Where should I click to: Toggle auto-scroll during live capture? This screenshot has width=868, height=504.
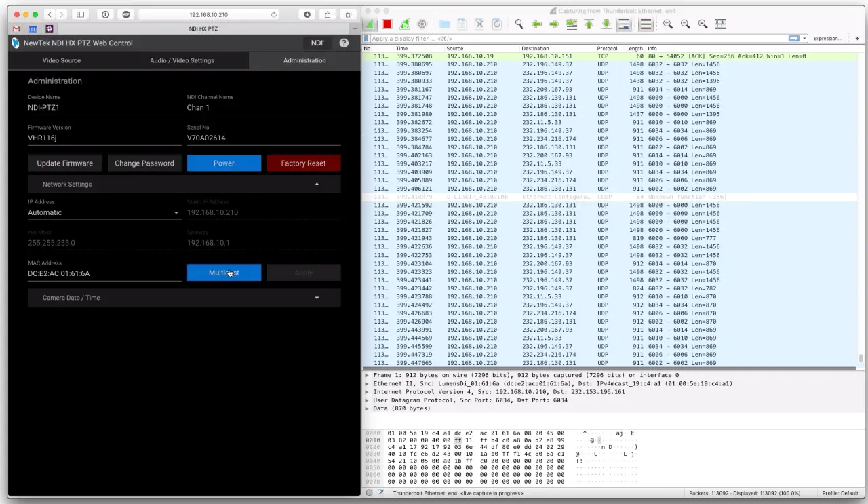tap(624, 24)
